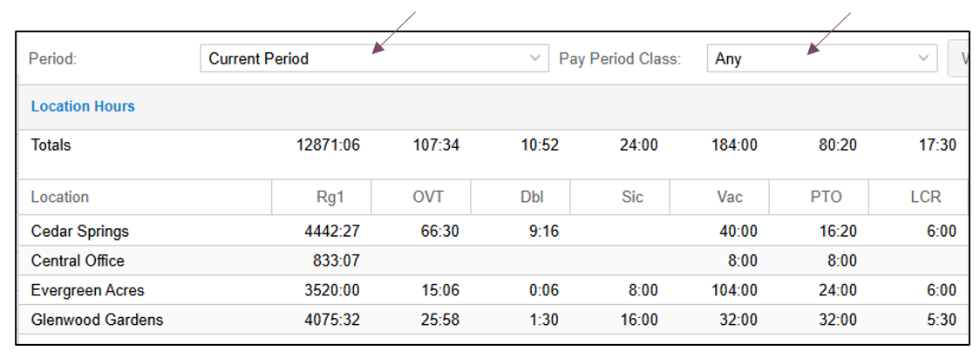Open the Period dropdown
The height and width of the screenshot is (358, 980).
coord(374,58)
